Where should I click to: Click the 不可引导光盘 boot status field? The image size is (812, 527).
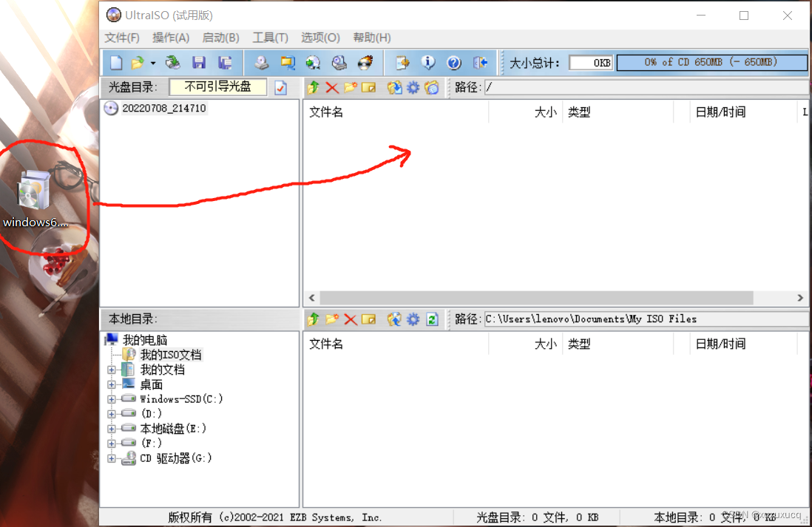pos(218,87)
